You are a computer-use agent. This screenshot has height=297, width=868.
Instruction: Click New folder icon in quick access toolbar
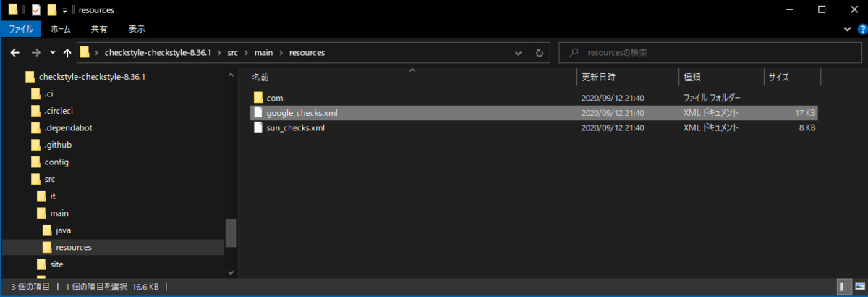51,9
